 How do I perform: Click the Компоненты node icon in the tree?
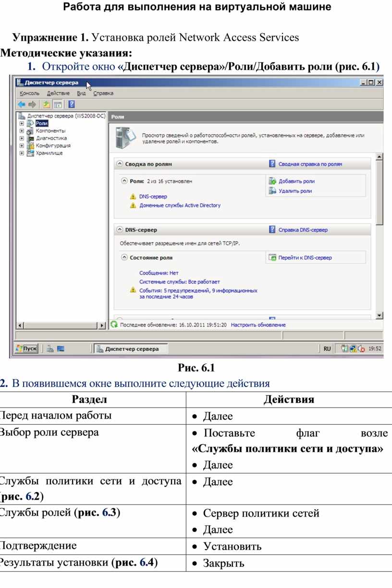click(30, 131)
